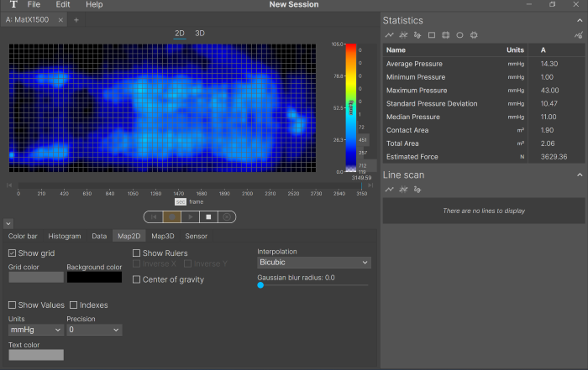Enable the Show Rulers checkbox
This screenshot has height=370, width=588.
(136, 253)
